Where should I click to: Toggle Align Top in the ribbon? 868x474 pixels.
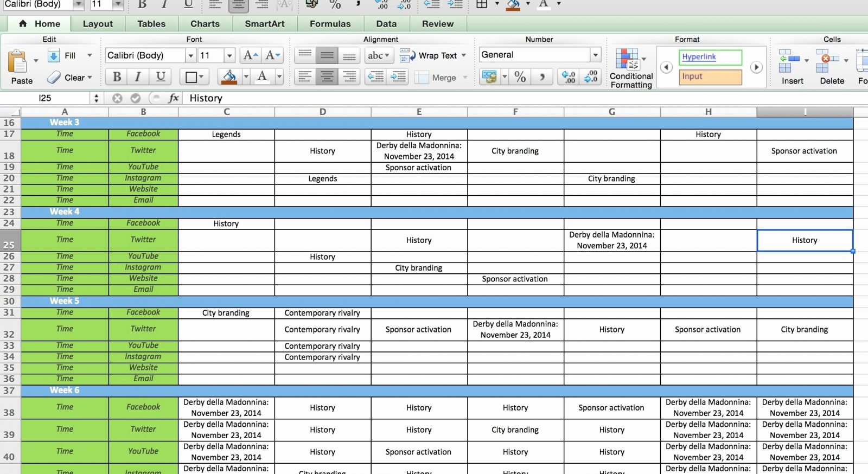tap(305, 55)
